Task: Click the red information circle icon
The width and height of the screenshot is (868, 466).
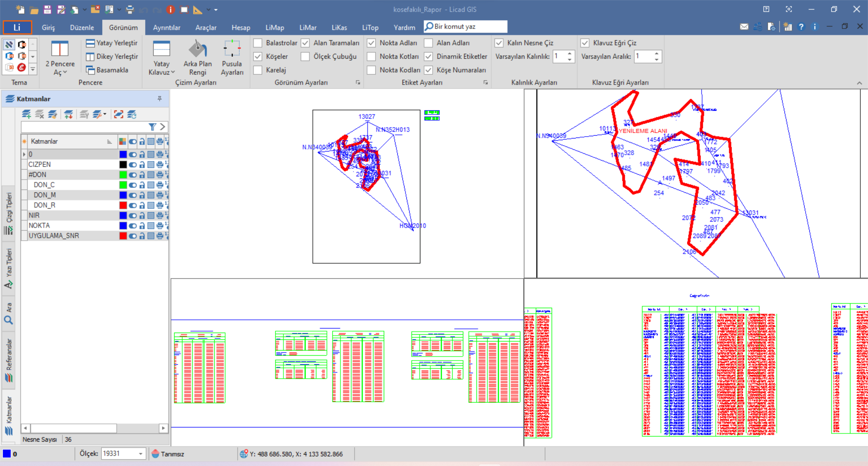Action: (170, 10)
